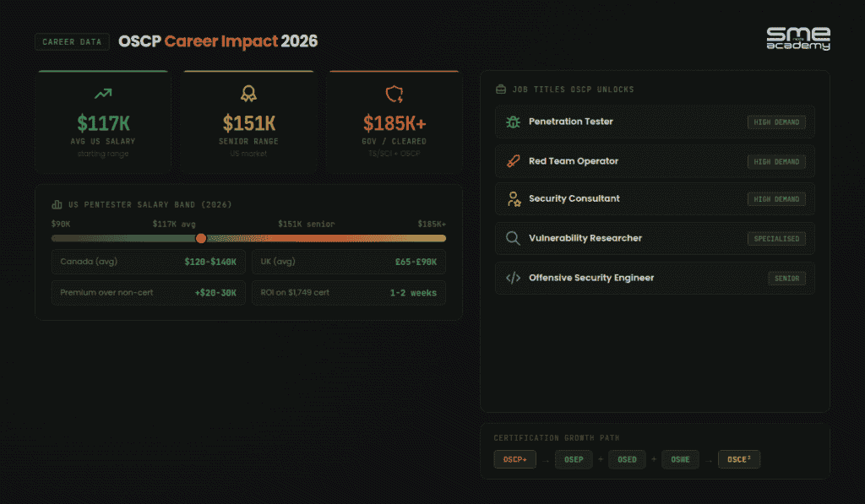The width and height of the screenshot is (865, 504).
Task: Click the $117K average US salary figure
Action: point(103,123)
